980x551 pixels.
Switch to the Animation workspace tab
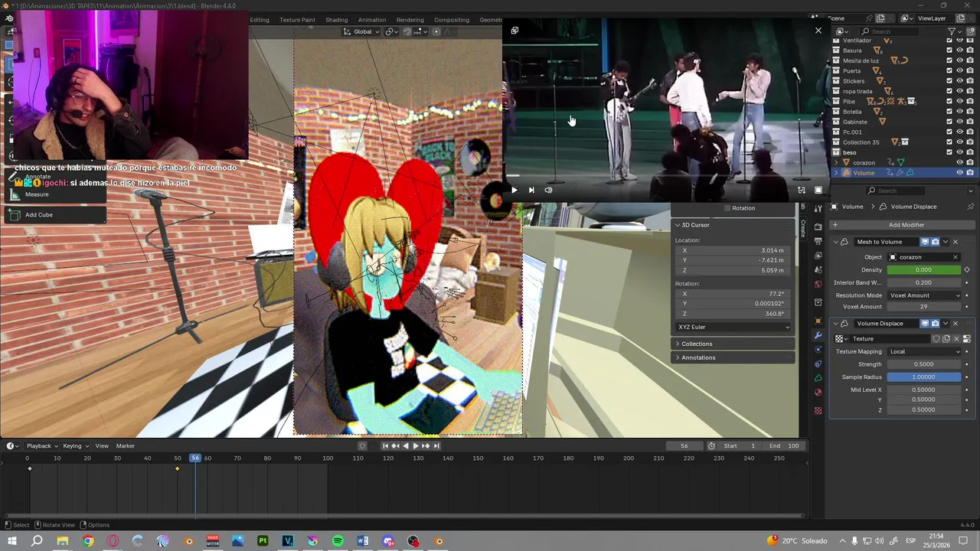372,20
